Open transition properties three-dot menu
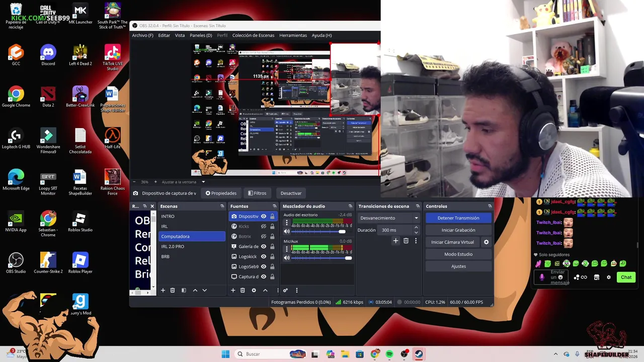The image size is (644, 362). pos(416,241)
